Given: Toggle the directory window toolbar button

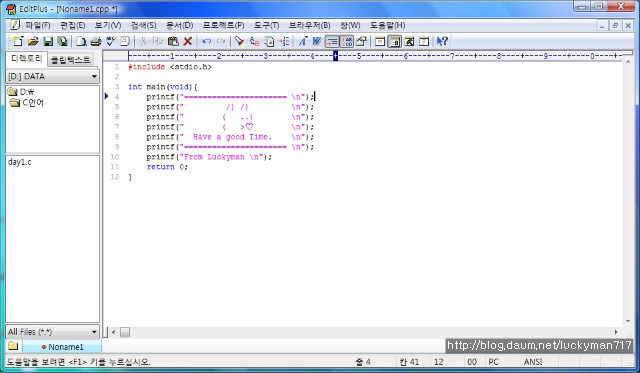Looking at the screenshot, I should pyautogui.click(x=395, y=41).
